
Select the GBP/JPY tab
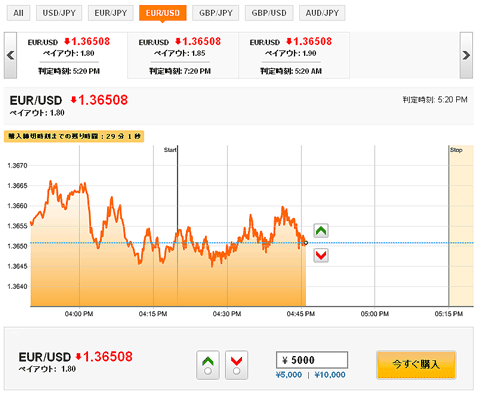click(216, 13)
